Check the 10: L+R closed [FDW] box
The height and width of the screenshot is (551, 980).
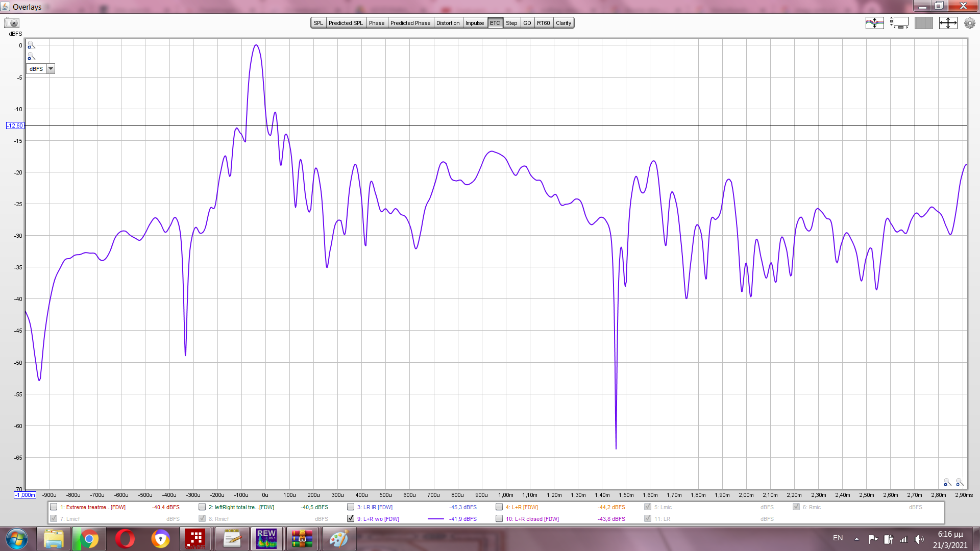[499, 518]
